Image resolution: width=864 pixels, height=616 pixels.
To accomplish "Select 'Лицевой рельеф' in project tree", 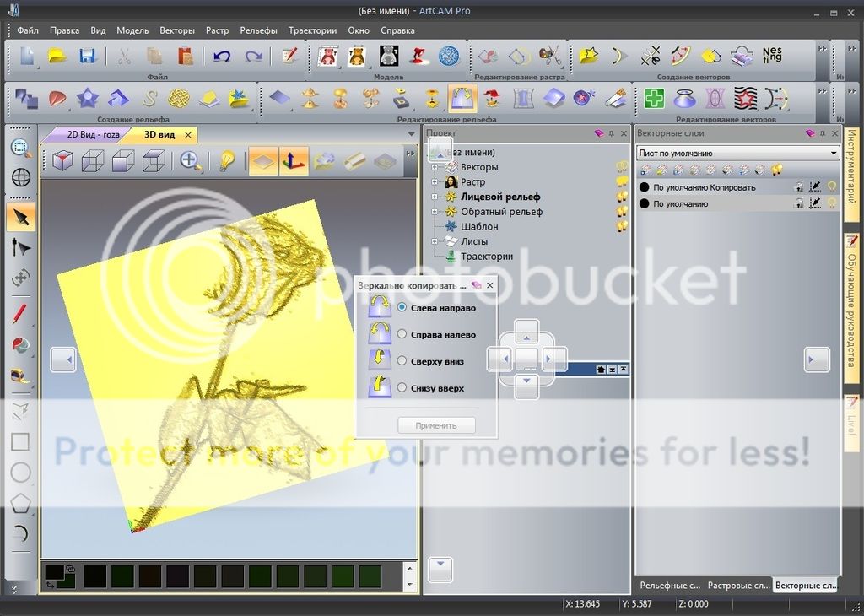I will (500, 197).
